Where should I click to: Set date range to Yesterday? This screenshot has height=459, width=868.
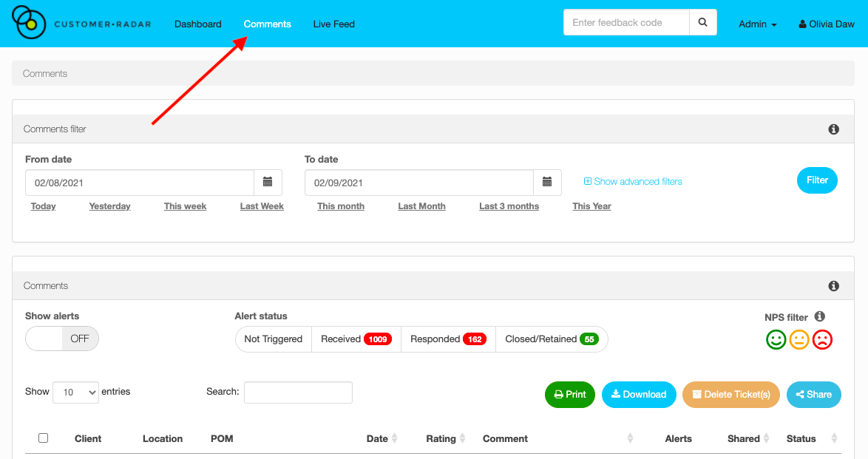click(109, 206)
